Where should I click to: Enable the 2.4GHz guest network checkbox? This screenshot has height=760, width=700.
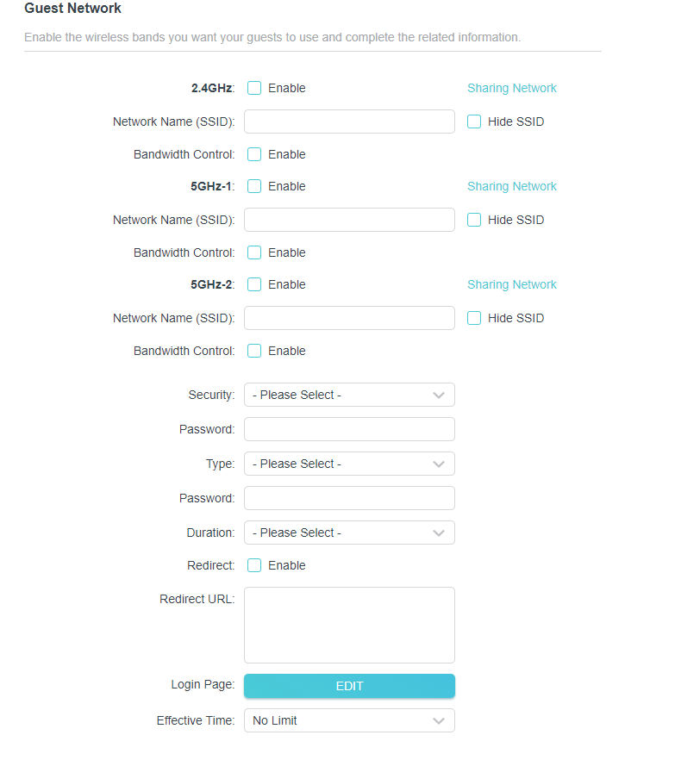[254, 88]
